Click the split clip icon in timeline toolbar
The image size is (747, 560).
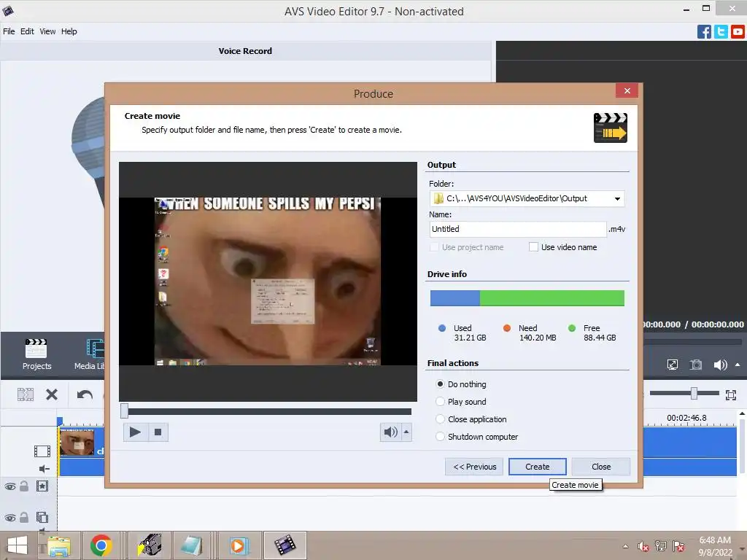coord(26,394)
